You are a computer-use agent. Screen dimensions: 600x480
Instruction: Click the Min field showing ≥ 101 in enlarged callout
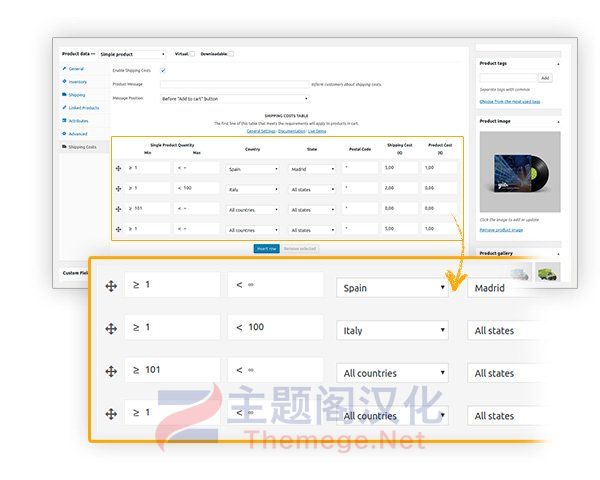[173, 370]
